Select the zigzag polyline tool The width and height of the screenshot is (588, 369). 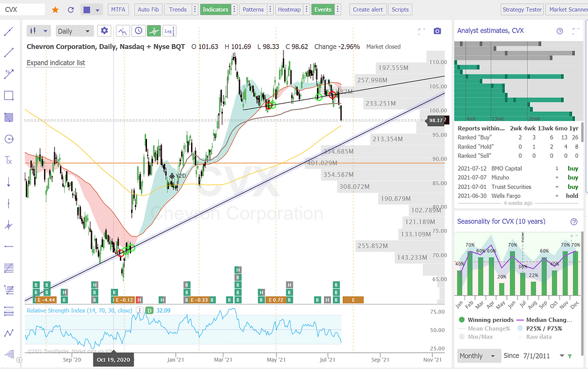point(9,333)
